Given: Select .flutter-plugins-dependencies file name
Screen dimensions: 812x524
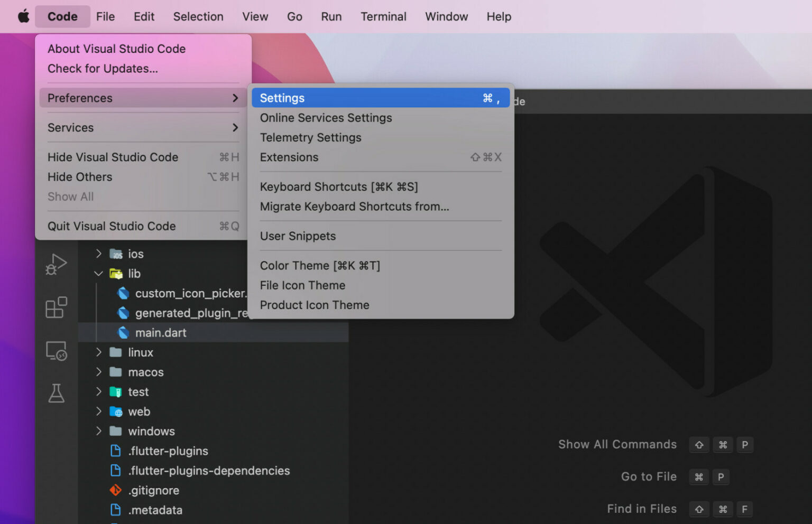Looking at the screenshot, I should pyautogui.click(x=209, y=471).
